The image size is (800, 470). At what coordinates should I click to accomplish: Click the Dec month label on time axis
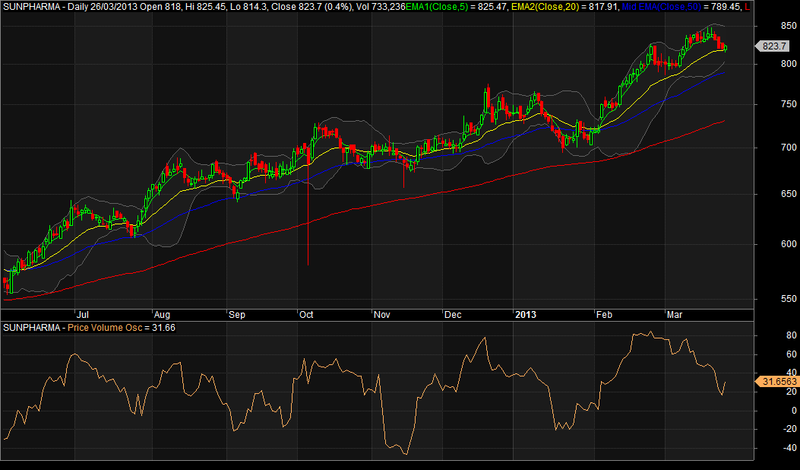click(x=453, y=314)
